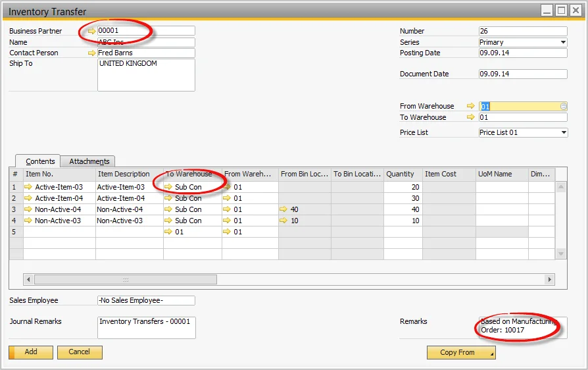Open From Warehouse link arrow in row 3
Viewport: 588px width, 370px height.
[227, 209]
